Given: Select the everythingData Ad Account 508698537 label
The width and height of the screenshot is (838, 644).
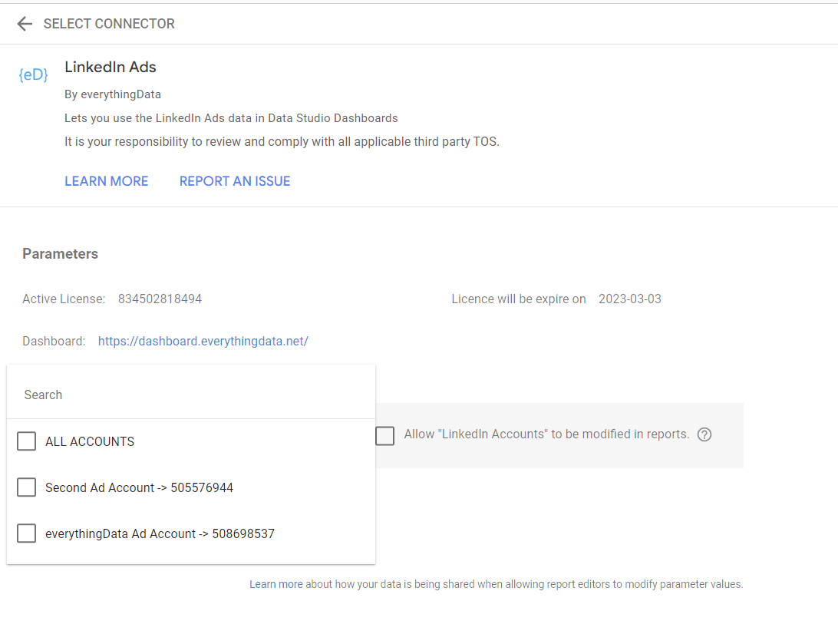Looking at the screenshot, I should pyautogui.click(x=160, y=533).
